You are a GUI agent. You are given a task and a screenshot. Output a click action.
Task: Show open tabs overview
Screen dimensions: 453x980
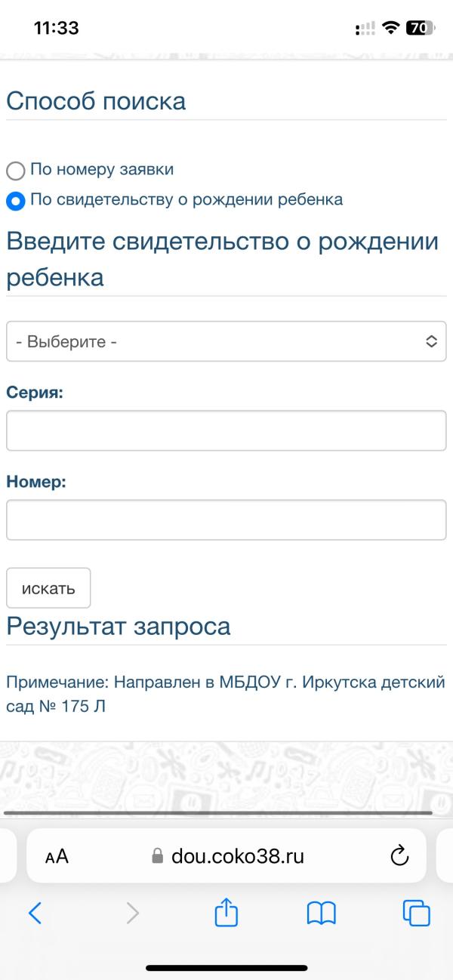(x=416, y=914)
